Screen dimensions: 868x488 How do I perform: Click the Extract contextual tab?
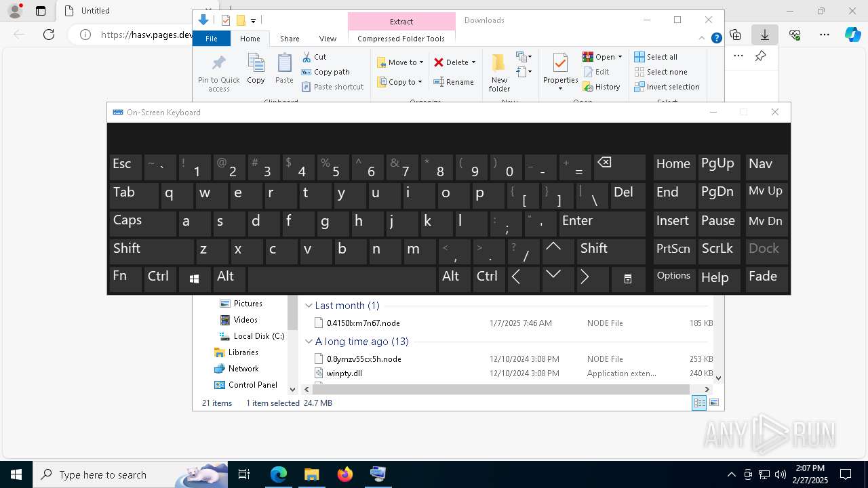(401, 21)
